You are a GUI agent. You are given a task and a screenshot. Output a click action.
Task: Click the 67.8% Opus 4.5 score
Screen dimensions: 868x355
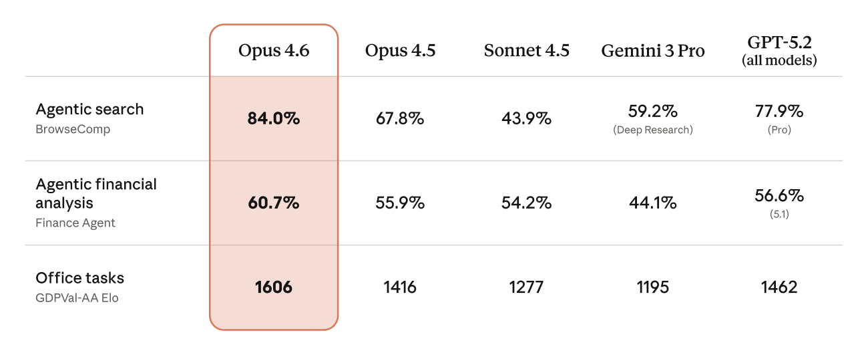[x=400, y=119]
